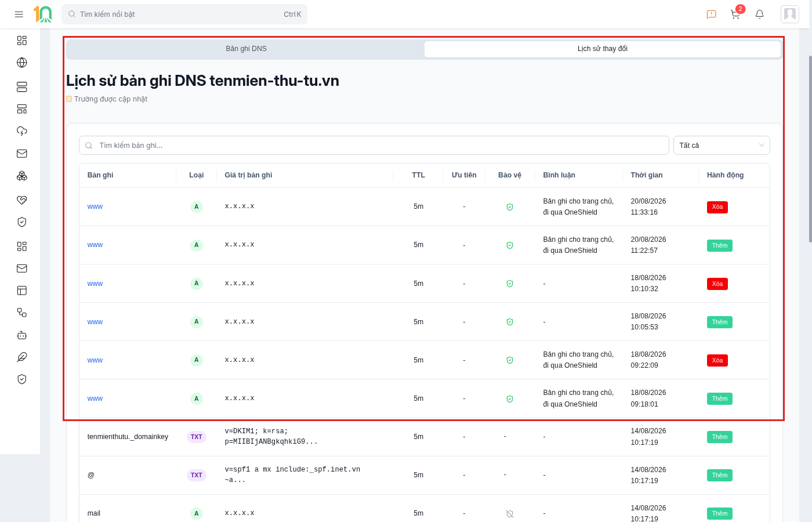812x522 pixels.
Task: Click the 'tenmienthutu._domainkey' record name
Action: [128, 437]
